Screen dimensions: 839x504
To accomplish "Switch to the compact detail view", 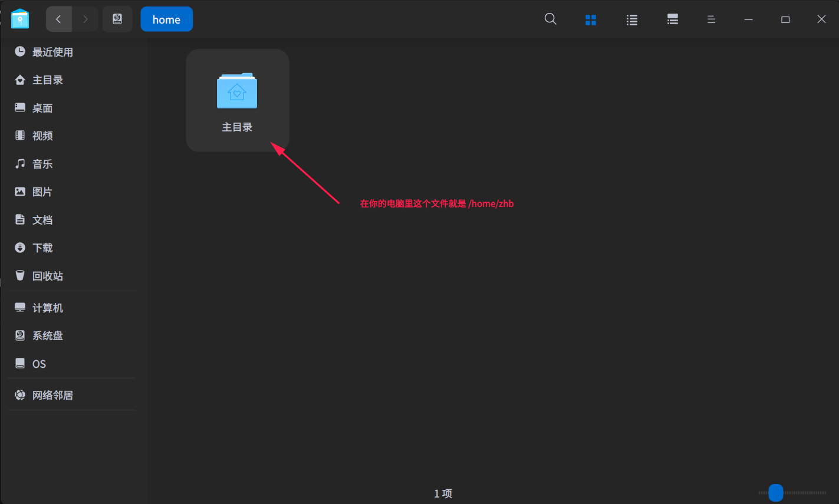I will point(672,19).
